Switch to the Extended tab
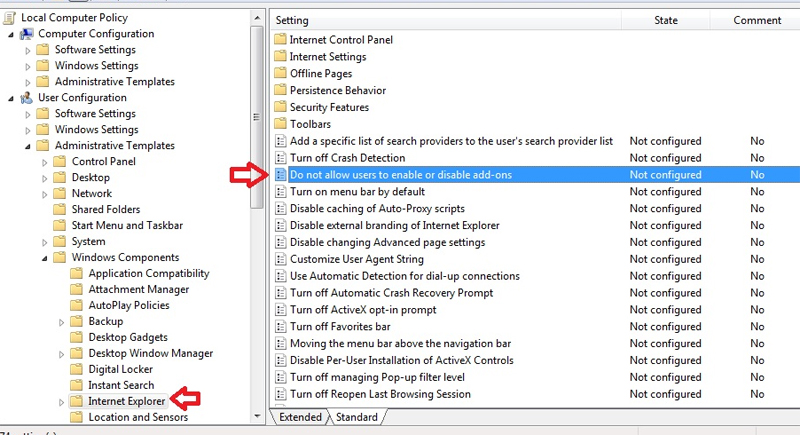The height and width of the screenshot is (435, 800). pyautogui.click(x=300, y=417)
